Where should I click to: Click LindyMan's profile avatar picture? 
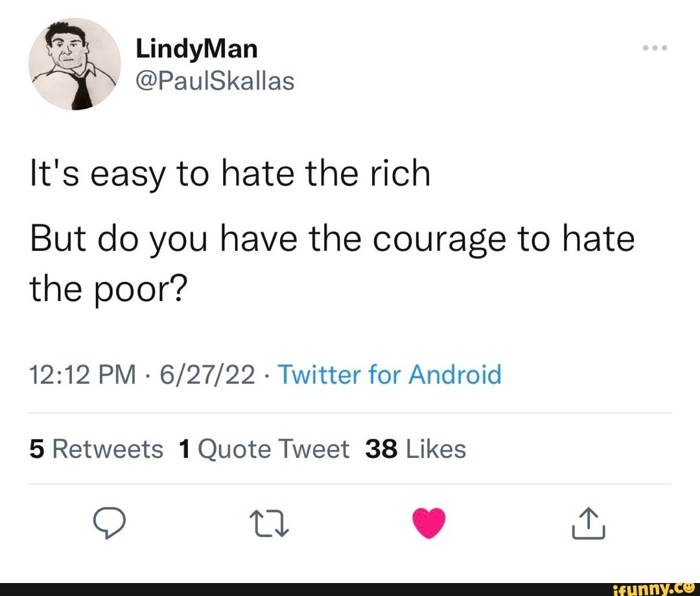(75, 64)
